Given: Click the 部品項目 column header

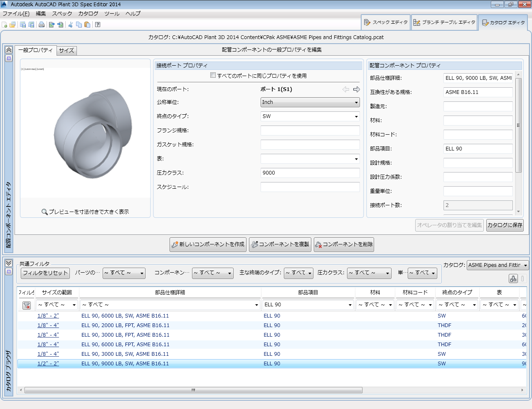Looking at the screenshot, I should pos(308,293).
